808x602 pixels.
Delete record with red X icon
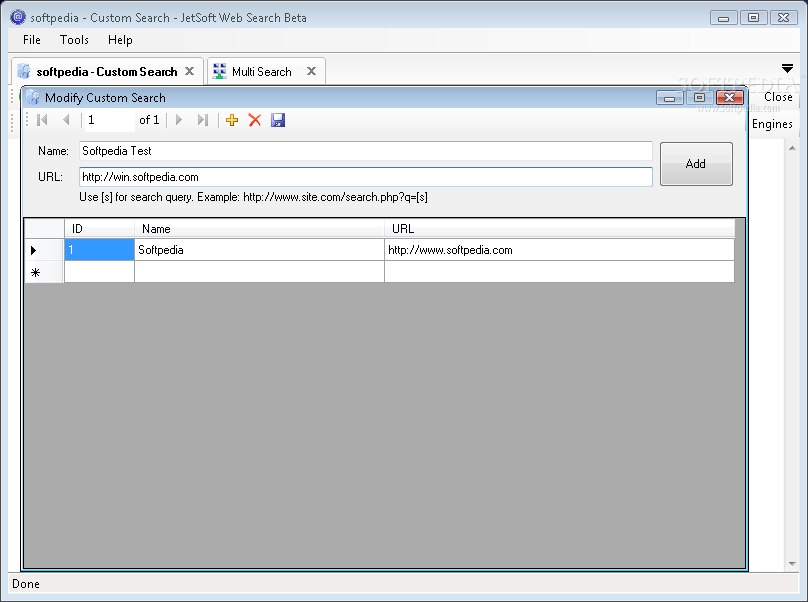(x=255, y=120)
